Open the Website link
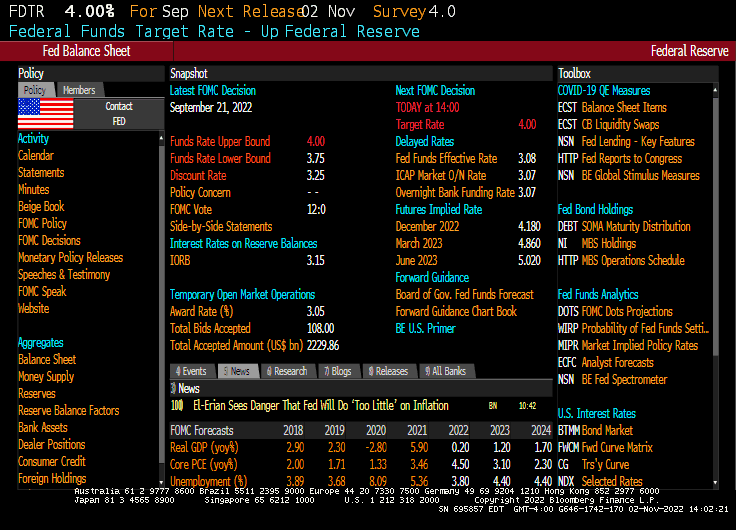 point(34,308)
